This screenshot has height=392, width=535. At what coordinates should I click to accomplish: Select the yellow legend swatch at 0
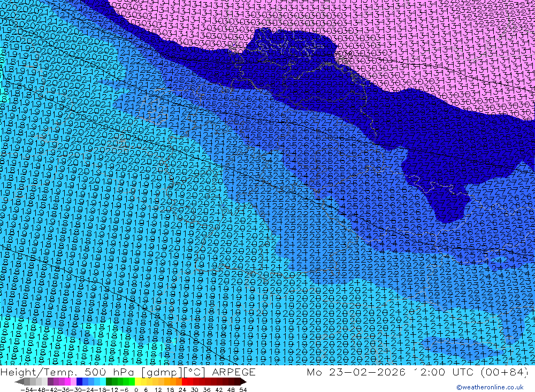(x=138, y=381)
